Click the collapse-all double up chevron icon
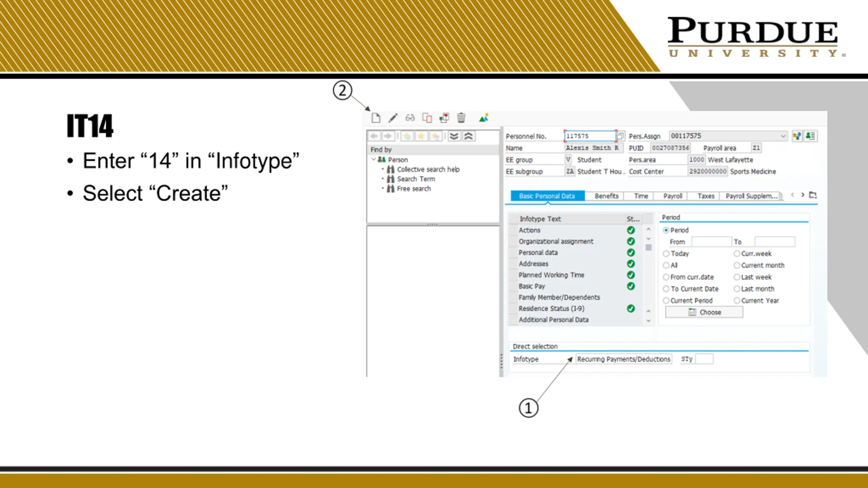The height and width of the screenshot is (488, 868). (x=469, y=136)
